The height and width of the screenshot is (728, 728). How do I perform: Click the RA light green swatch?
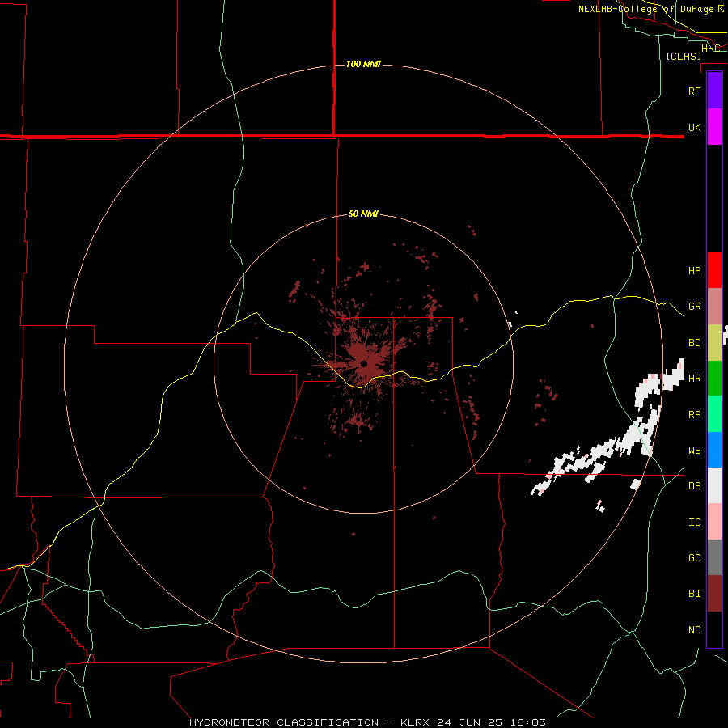(x=714, y=414)
